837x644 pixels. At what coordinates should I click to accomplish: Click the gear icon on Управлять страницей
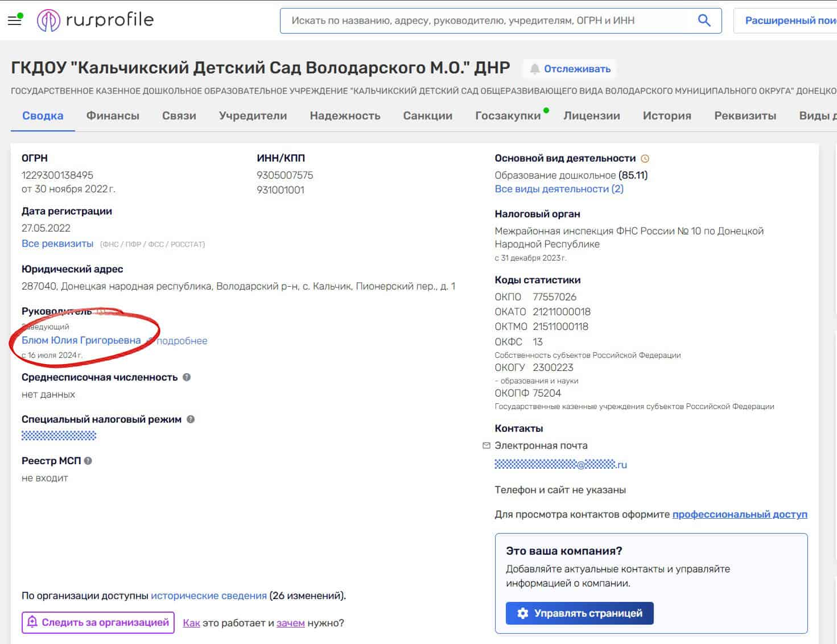pos(523,613)
